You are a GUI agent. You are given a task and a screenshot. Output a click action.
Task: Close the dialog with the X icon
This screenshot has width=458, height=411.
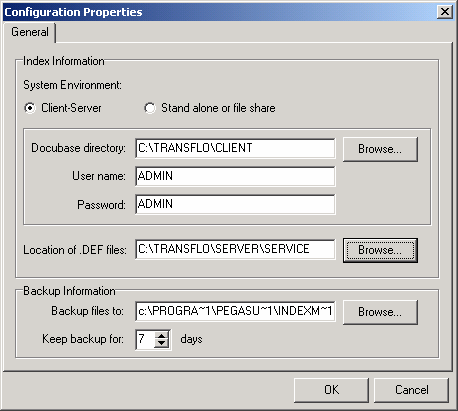tap(445, 12)
